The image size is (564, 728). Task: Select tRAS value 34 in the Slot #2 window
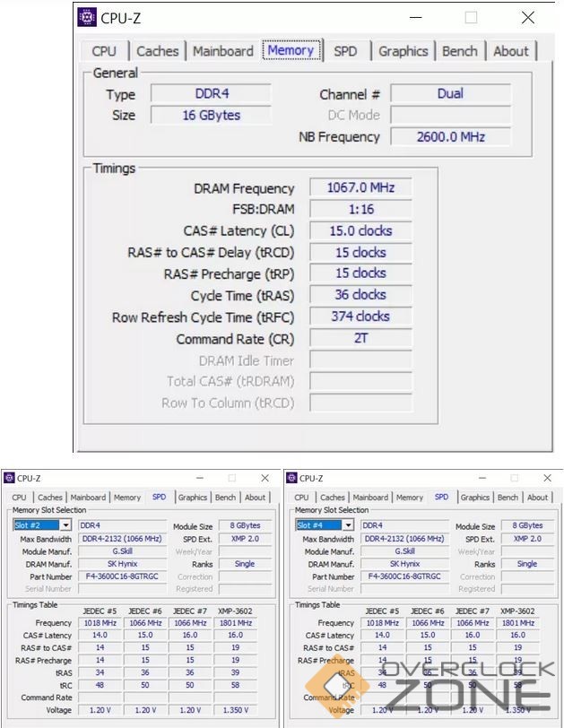click(x=100, y=672)
